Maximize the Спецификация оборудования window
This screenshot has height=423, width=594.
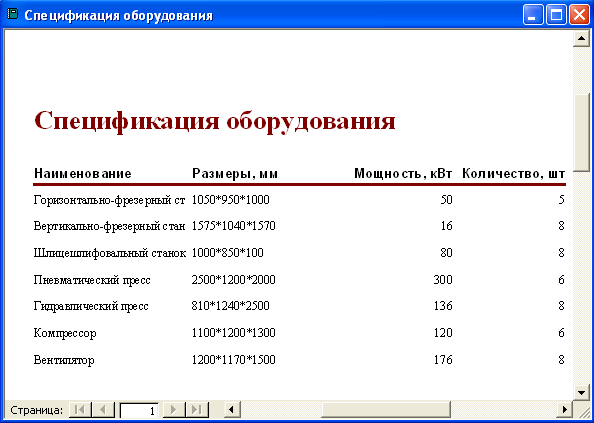pyautogui.click(x=556, y=15)
